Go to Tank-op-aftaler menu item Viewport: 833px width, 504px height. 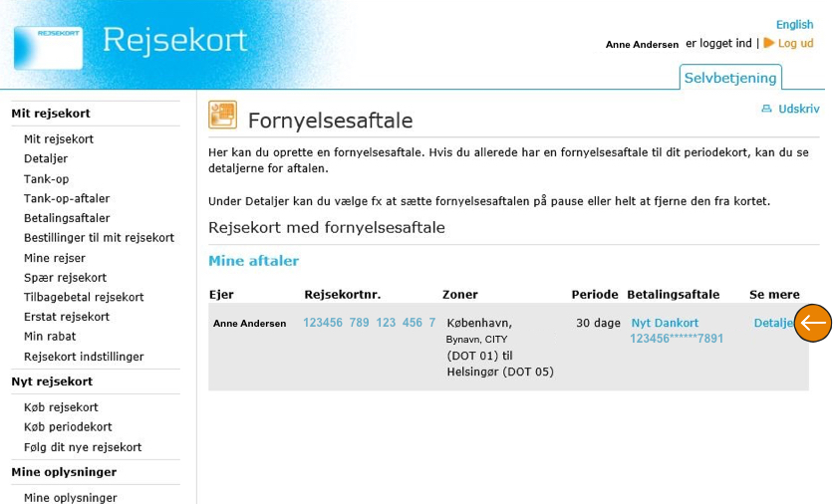click(x=67, y=198)
